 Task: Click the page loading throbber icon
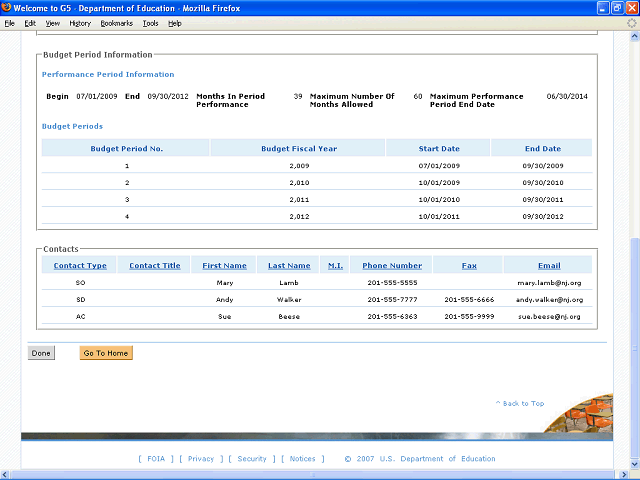point(631,22)
